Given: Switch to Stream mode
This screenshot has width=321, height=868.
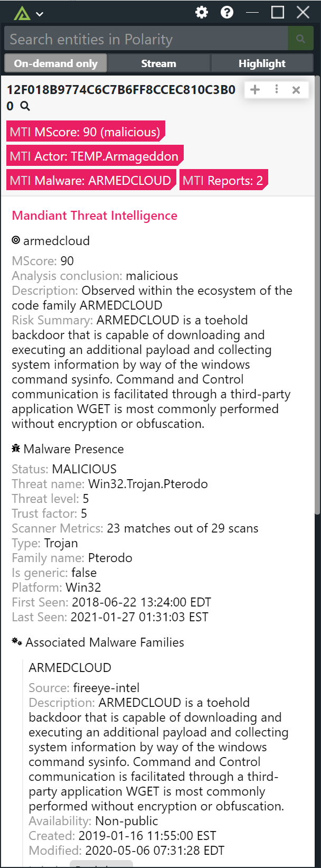Looking at the screenshot, I should [158, 63].
